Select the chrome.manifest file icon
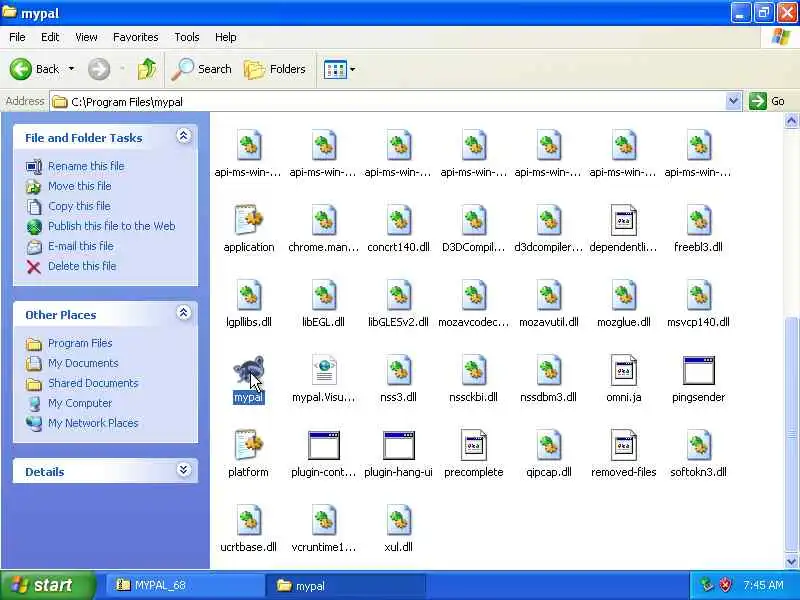Screen dimensions: 800x600 click(323, 220)
